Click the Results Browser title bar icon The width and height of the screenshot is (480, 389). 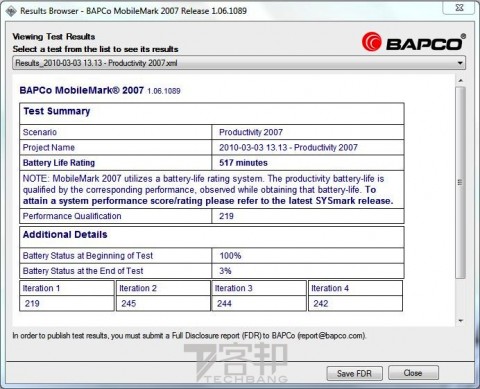tap(11, 11)
